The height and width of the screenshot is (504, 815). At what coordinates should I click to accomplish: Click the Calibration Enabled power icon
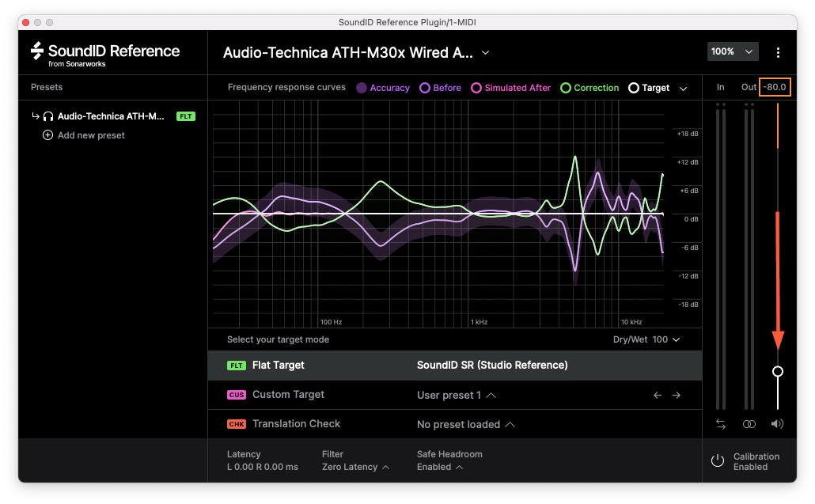[718, 461]
